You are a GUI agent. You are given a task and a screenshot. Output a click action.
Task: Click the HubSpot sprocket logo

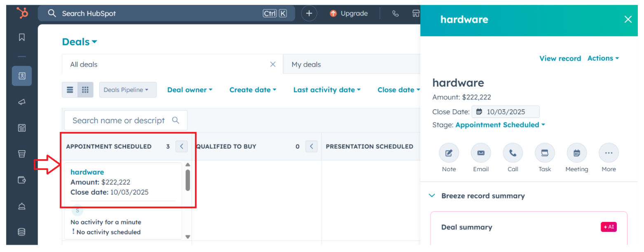(22, 13)
